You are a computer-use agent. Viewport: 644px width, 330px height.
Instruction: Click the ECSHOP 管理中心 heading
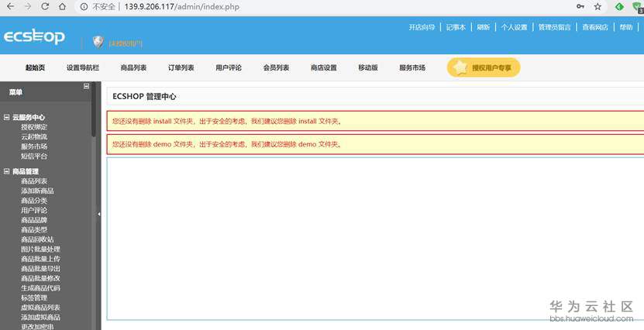coord(144,97)
